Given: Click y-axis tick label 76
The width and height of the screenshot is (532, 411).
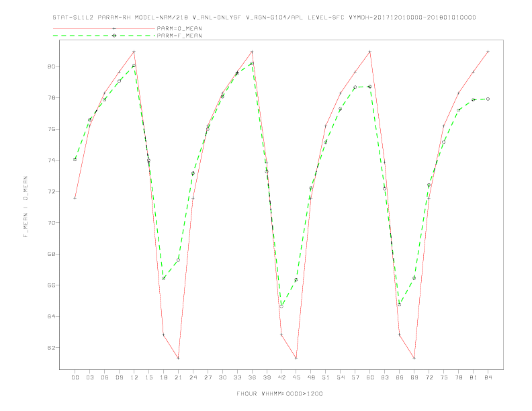Looking at the screenshot, I should pyautogui.click(x=51, y=129).
